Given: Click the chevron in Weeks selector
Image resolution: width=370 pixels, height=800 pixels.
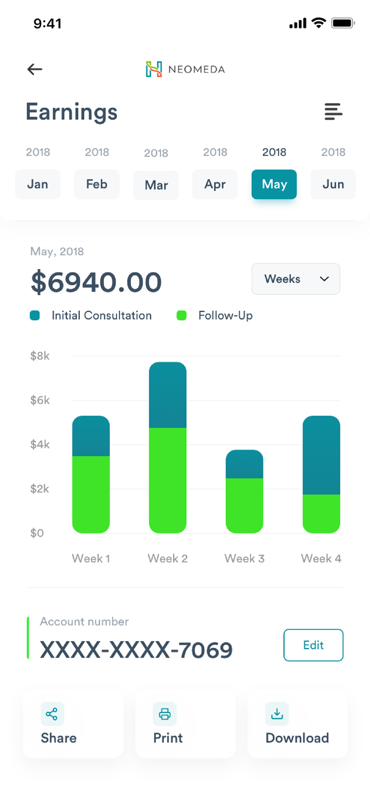Looking at the screenshot, I should [324, 279].
